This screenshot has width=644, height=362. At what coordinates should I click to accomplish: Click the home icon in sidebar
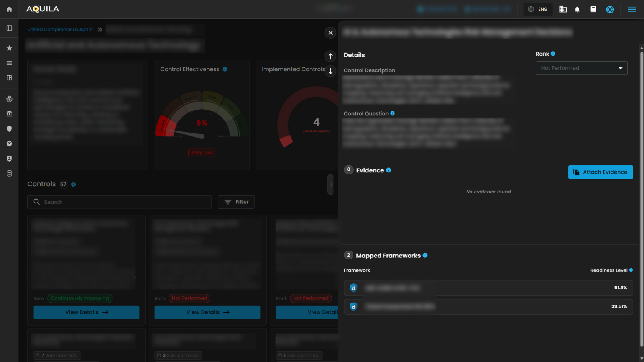point(9,9)
